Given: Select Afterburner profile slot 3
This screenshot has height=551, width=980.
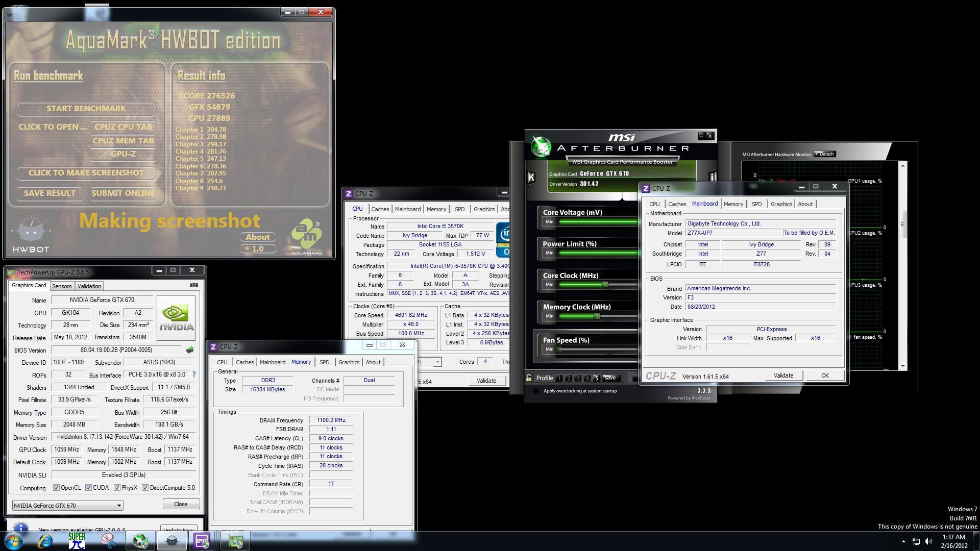Looking at the screenshot, I should (578, 378).
